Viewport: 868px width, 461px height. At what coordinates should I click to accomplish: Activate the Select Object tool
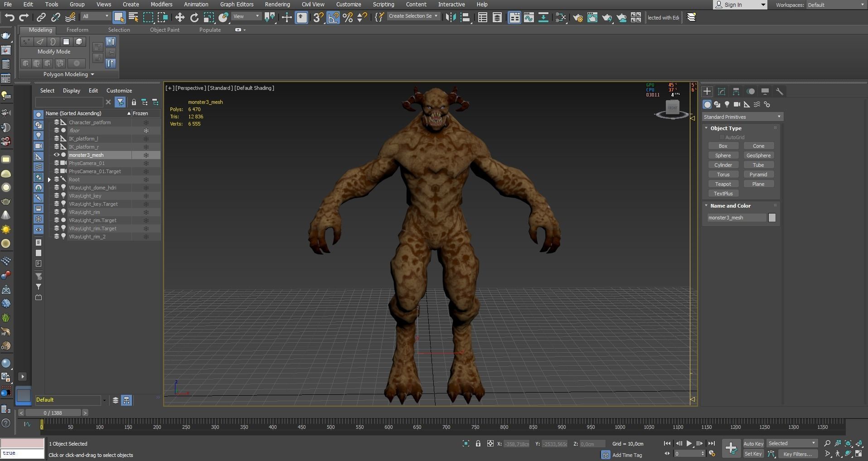coord(119,17)
